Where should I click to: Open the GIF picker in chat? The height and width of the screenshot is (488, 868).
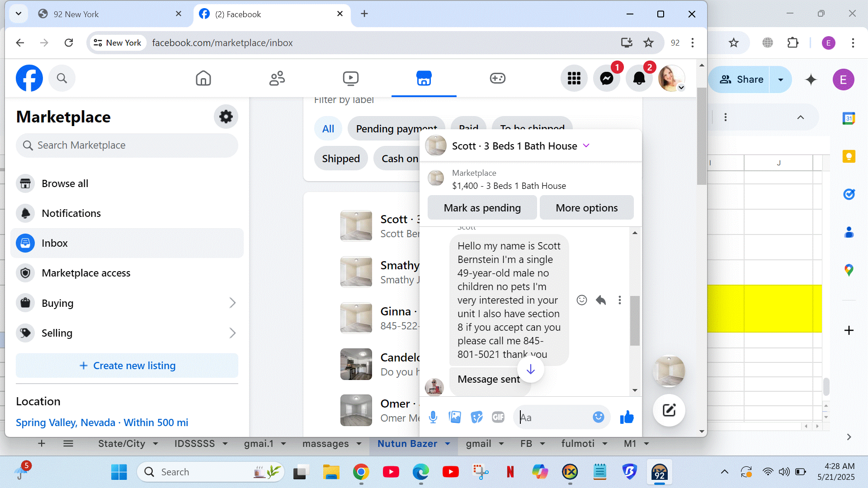[498, 417]
